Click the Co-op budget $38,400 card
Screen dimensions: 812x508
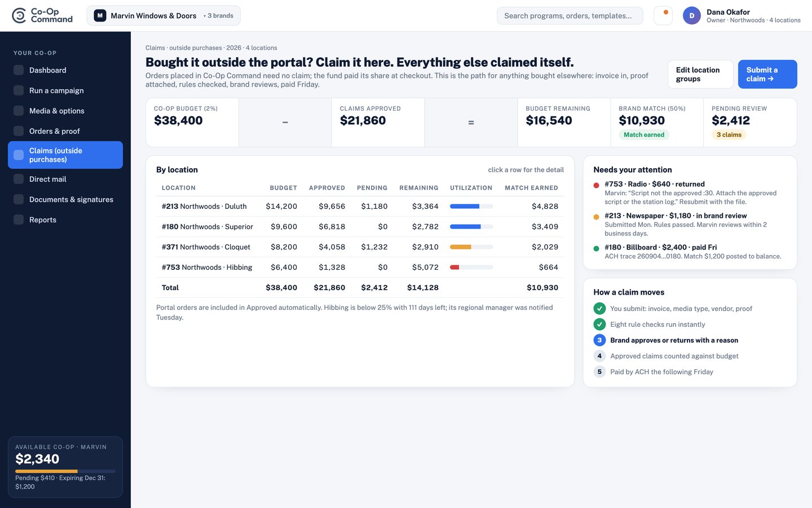pyautogui.click(x=192, y=122)
